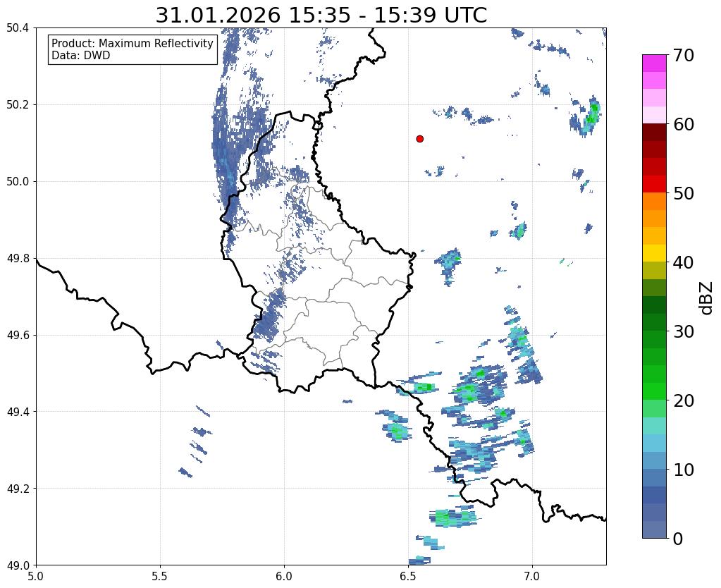Screen dimensions: 721x588
Task: Click the dark maroon swatch just below 60 dBZ
Action: pyautogui.click(x=654, y=133)
